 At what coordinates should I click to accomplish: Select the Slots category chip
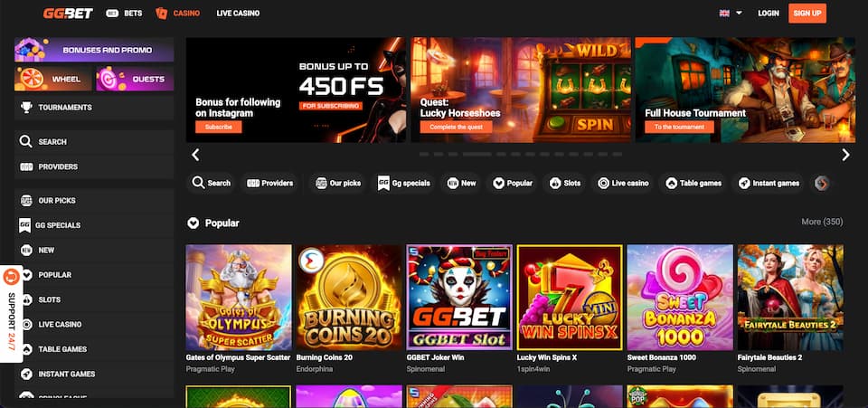[x=565, y=184]
